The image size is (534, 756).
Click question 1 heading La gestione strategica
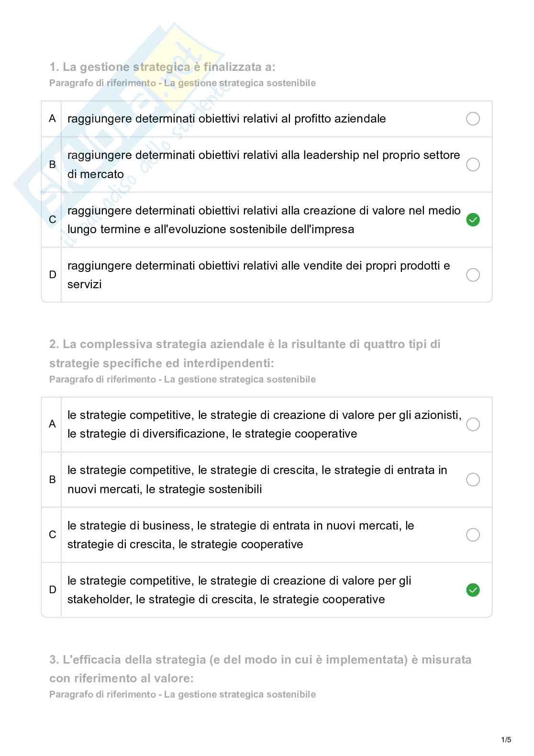162,67
